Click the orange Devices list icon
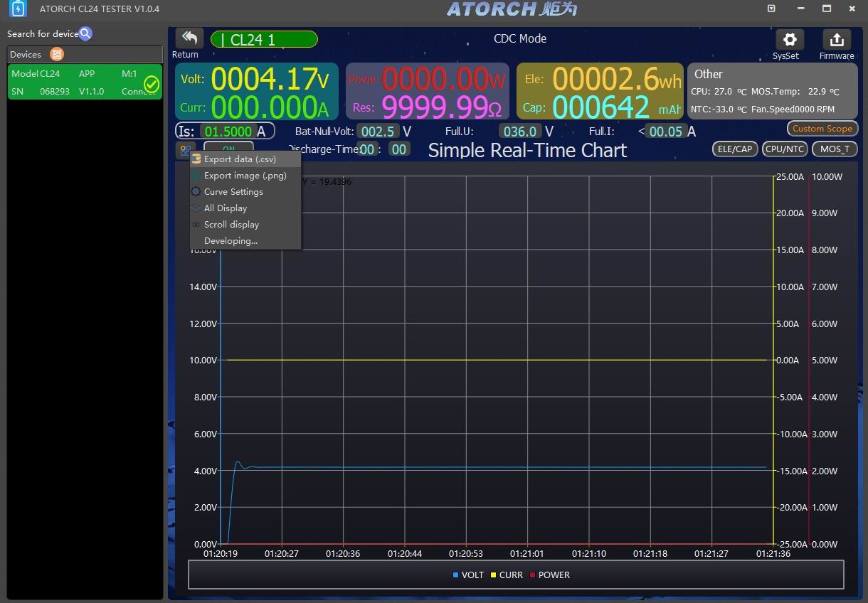The image size is (868, 603). pyautogui.click(x=57, y=55)
